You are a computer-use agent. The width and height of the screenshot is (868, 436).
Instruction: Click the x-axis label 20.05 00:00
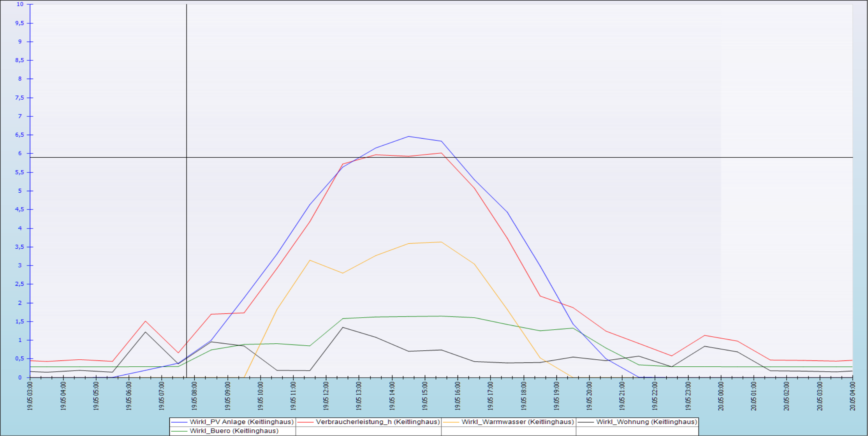[721, 396]
